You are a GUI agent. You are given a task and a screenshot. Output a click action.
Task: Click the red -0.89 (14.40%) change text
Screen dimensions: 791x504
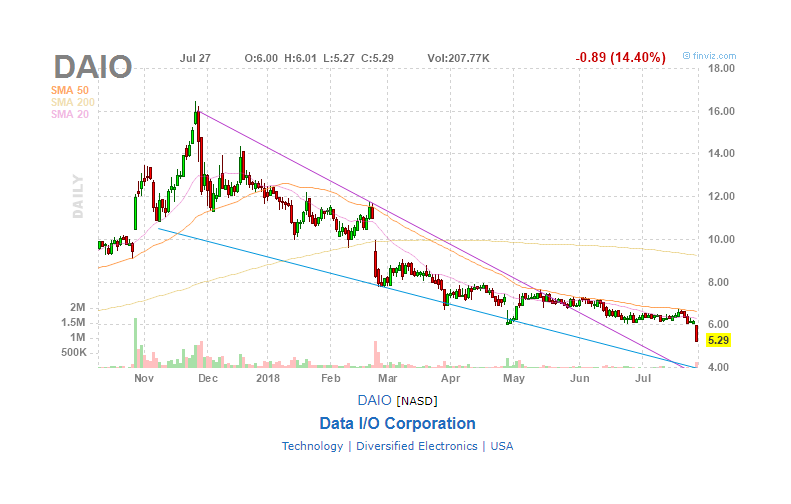(620, 58)
